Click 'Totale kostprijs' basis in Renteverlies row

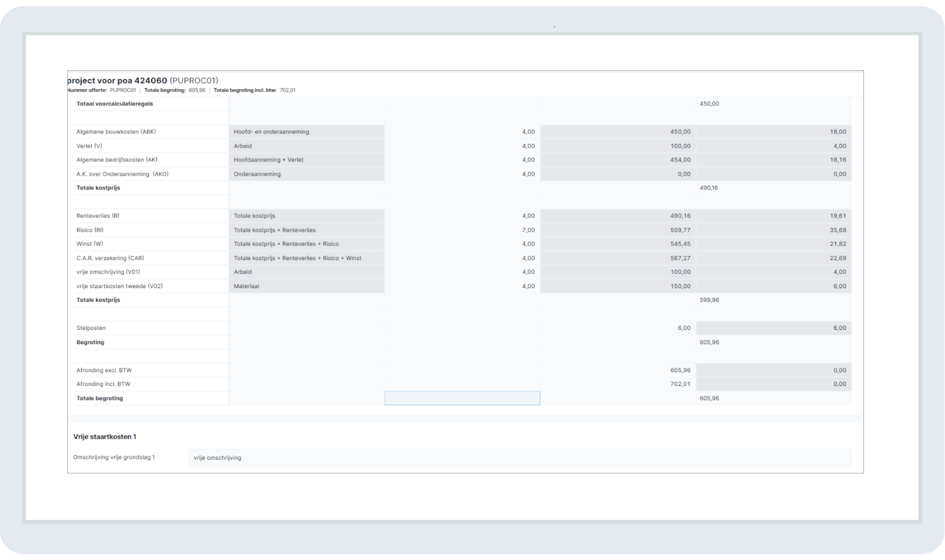[306, 216]
